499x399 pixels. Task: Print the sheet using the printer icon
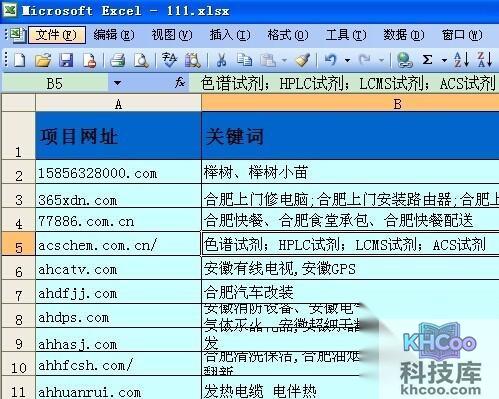pyautogui.click(x=118, y=60)
